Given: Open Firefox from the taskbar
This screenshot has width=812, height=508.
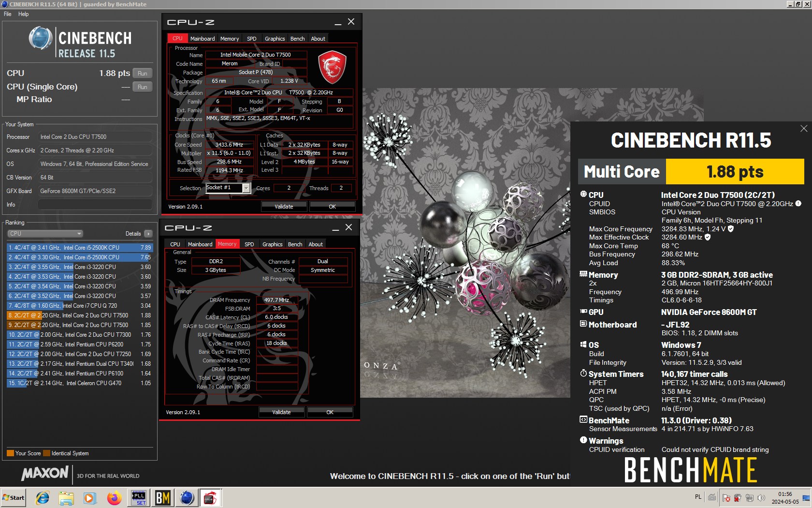Looking at the screenshot, I should 114,498.
